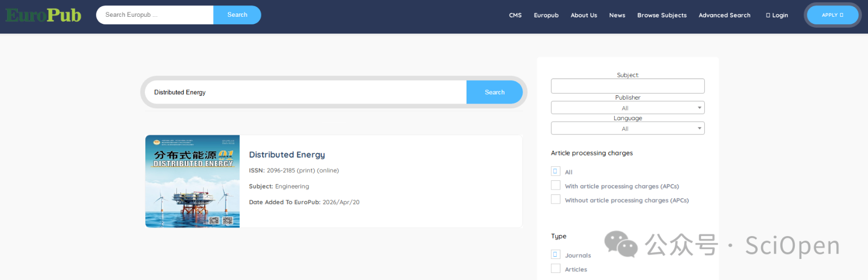This screenshot has width=868, height=280.
Task: Click the Subject filter input field
Action: (x=628, y=86)
